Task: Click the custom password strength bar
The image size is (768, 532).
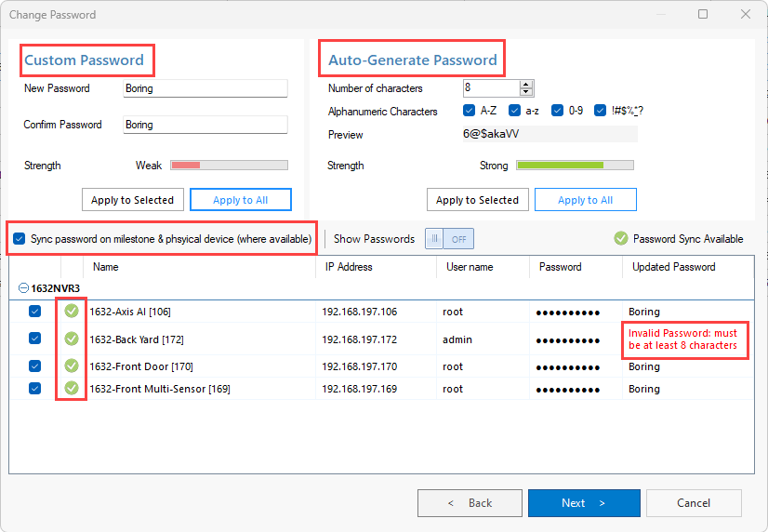Action: [229, 165]
